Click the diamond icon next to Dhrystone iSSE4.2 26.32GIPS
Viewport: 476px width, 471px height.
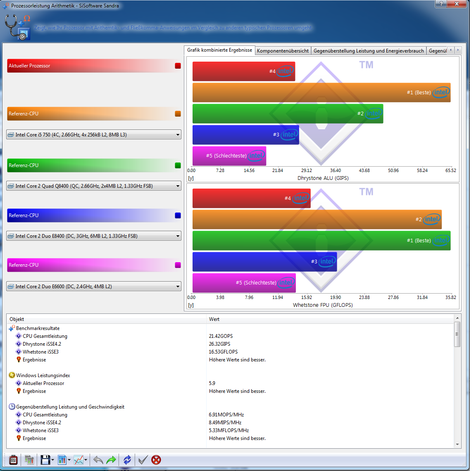tap(19, 344)
